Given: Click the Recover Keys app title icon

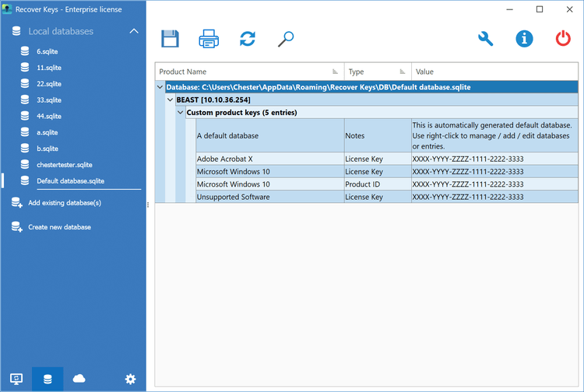Looking at the screenshot, I should click(7, 9).
